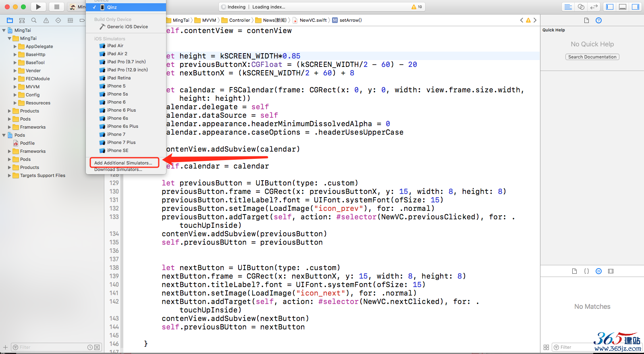644x354 pixels.
Task: Show the version editor
Action: click(x=594, y=7)
